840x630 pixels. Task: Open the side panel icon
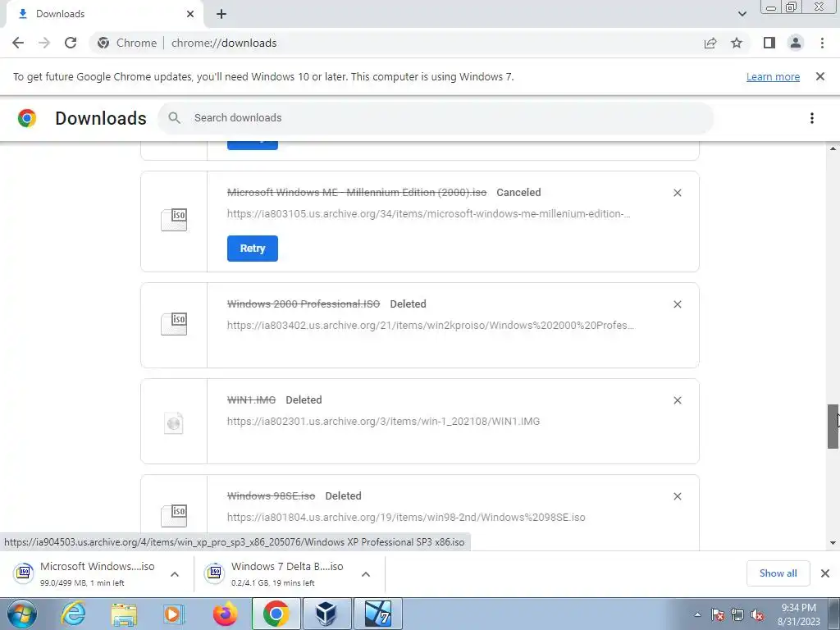tap(769, 43)
